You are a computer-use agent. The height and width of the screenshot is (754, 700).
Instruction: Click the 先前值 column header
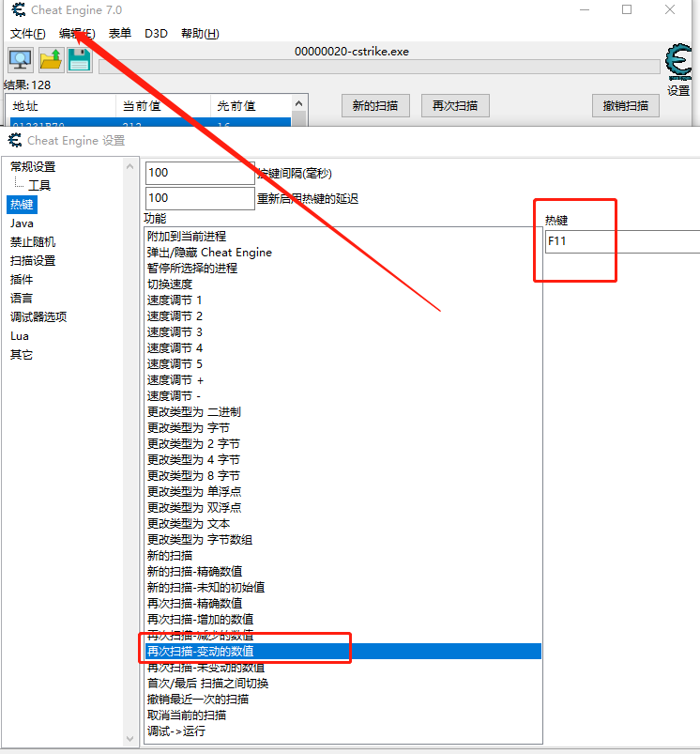pos(251,106)
